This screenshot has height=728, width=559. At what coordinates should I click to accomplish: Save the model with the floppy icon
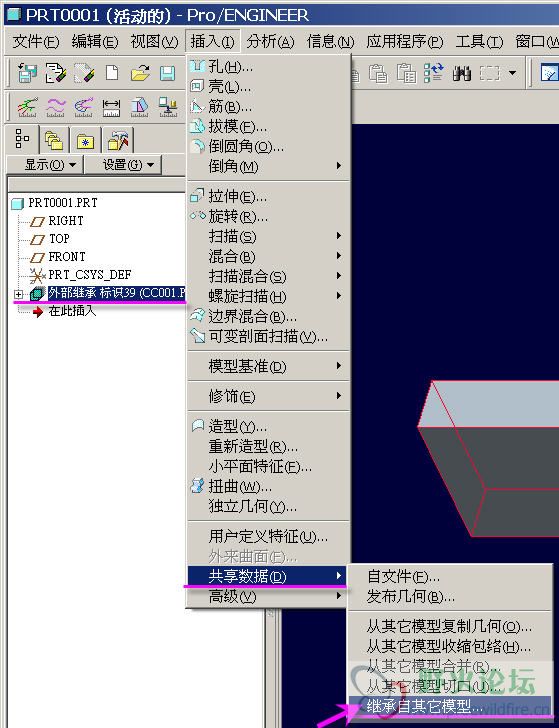168,73
